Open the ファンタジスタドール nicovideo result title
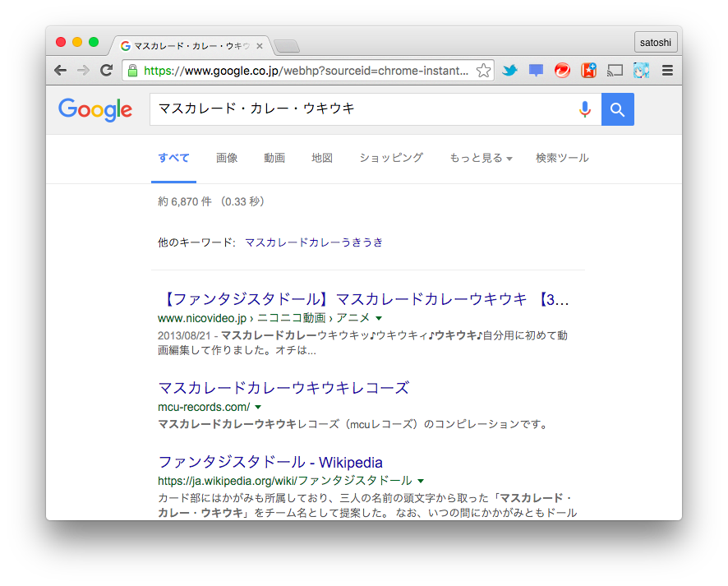The image size is (728, 586). 364,299
